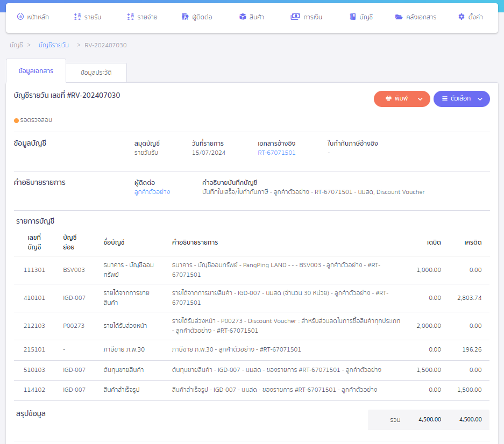The width and height of the screenshot is (504, 444).
Task: Open the รายจ่าย menu
Action: click(142, 17)
